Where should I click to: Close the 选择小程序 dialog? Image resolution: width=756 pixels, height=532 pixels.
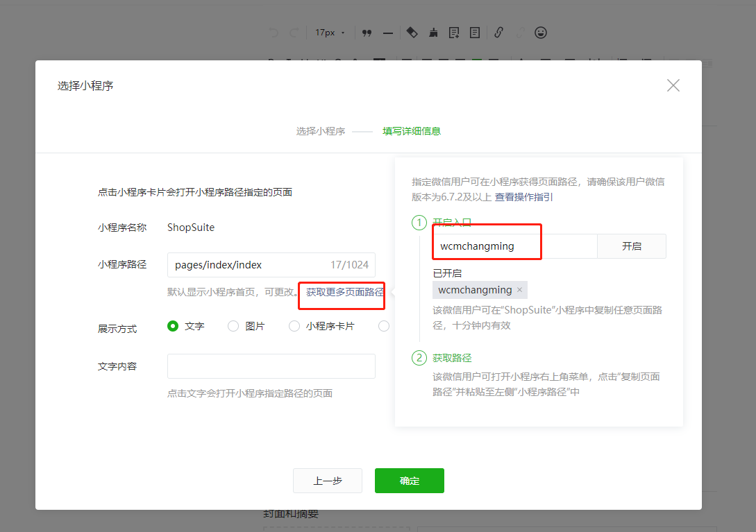(x=673, y=85)
